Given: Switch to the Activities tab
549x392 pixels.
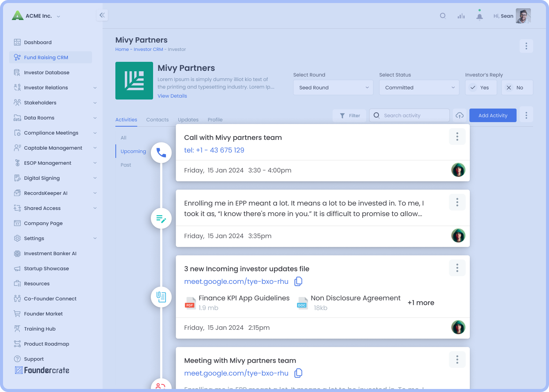Looking at the screenshot, I should click(126, 119).
